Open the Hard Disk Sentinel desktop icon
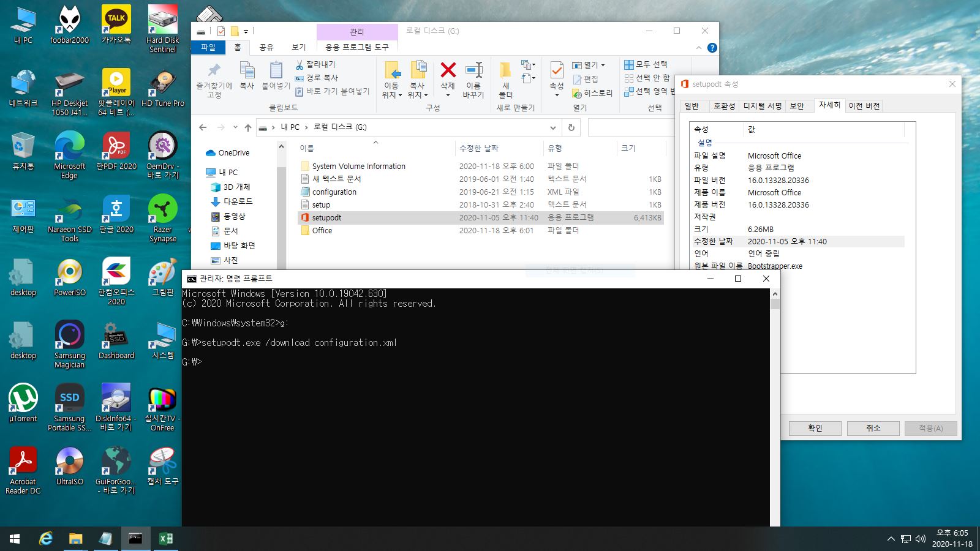The width and height of the screenshot is (980, 551). pos(162,29)
